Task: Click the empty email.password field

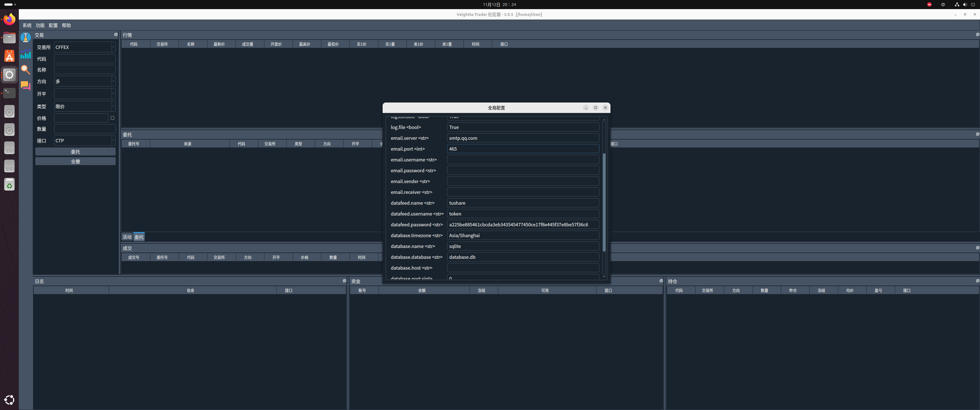Action: coord(523,170)
